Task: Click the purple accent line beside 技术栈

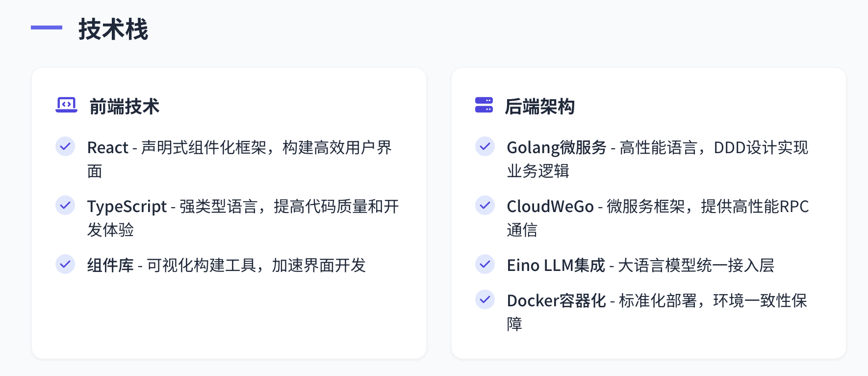Action: coord(47,27)
